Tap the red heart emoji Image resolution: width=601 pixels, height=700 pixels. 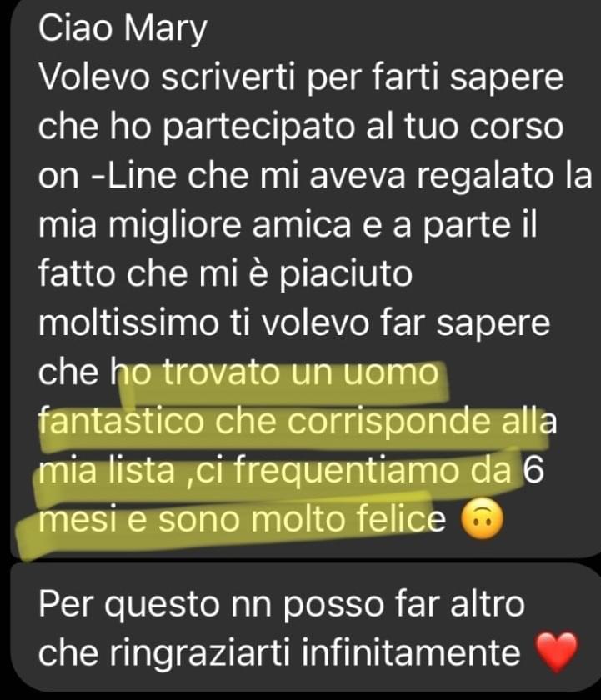556,652
